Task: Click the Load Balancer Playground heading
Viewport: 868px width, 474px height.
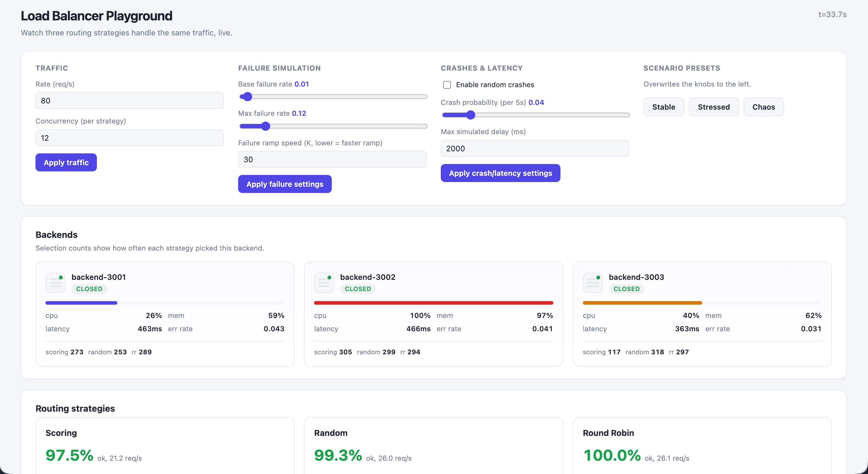Action: 96,16
